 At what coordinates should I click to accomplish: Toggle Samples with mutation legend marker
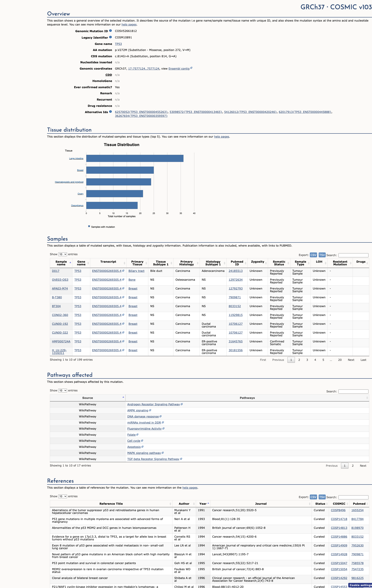89,226
